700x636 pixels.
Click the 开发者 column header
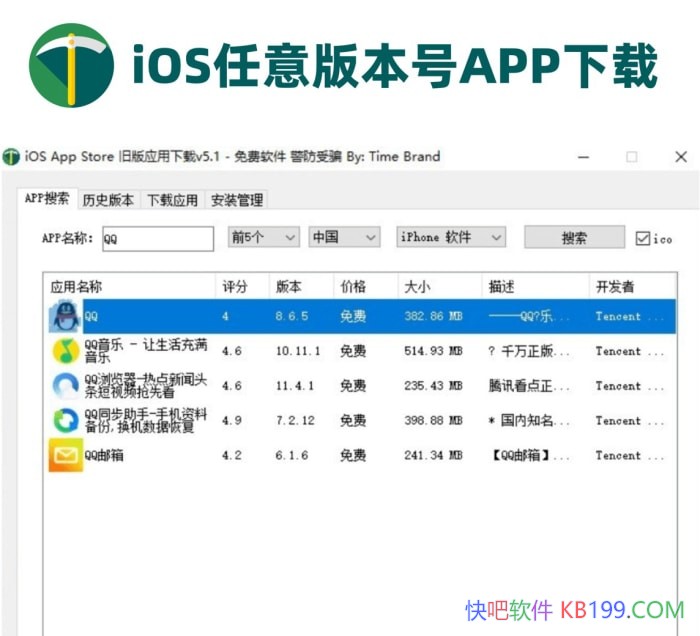point(615,287)
